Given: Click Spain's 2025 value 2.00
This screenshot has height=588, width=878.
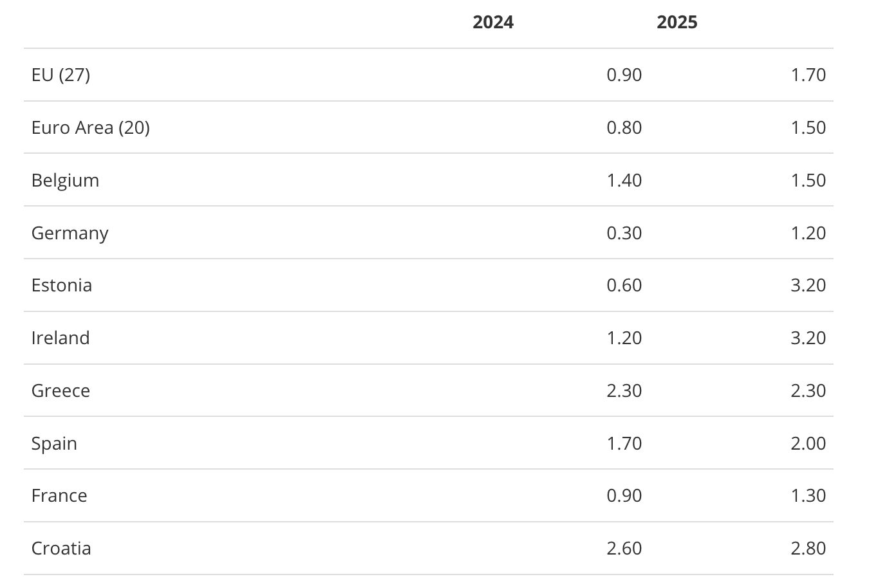Looking at the screenshot, I should pos(808,443).
